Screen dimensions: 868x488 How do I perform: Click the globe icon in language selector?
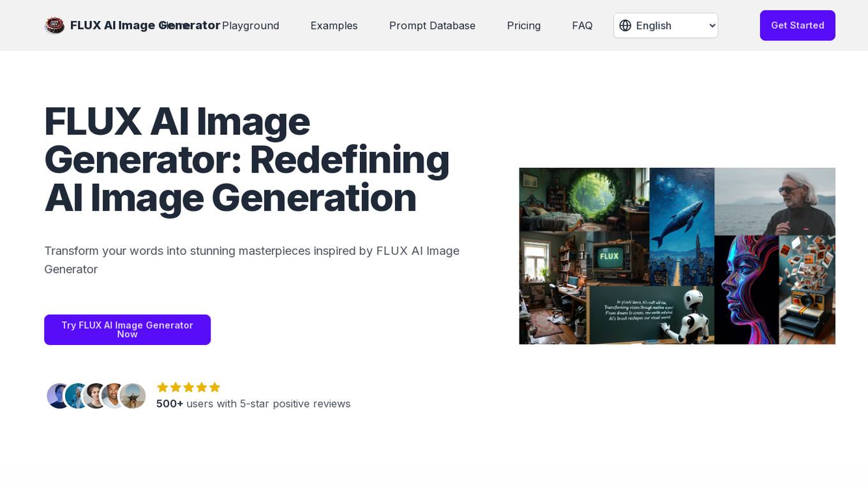(x=625, y=26)
